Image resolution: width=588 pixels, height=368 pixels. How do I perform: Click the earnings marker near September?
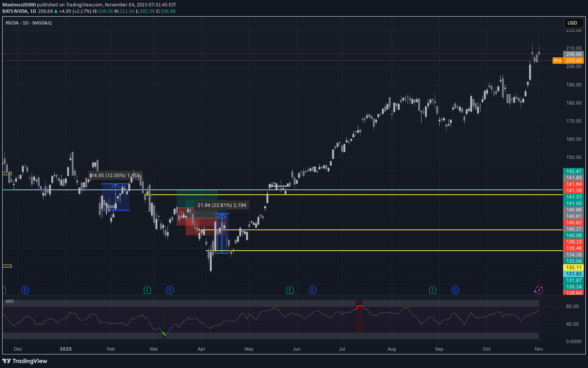click(x=433, y=290)
